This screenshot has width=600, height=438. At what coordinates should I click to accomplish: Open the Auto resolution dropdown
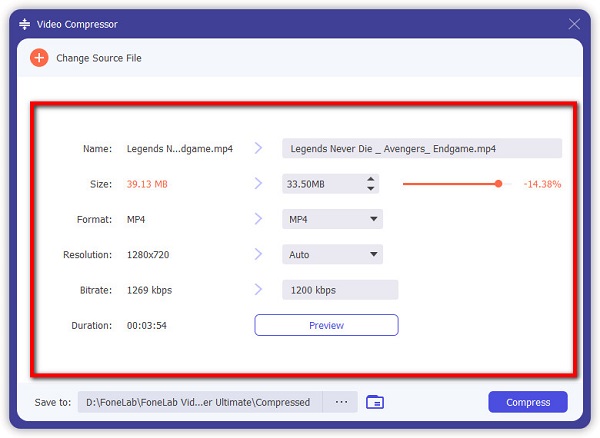(x=333, y=254)
